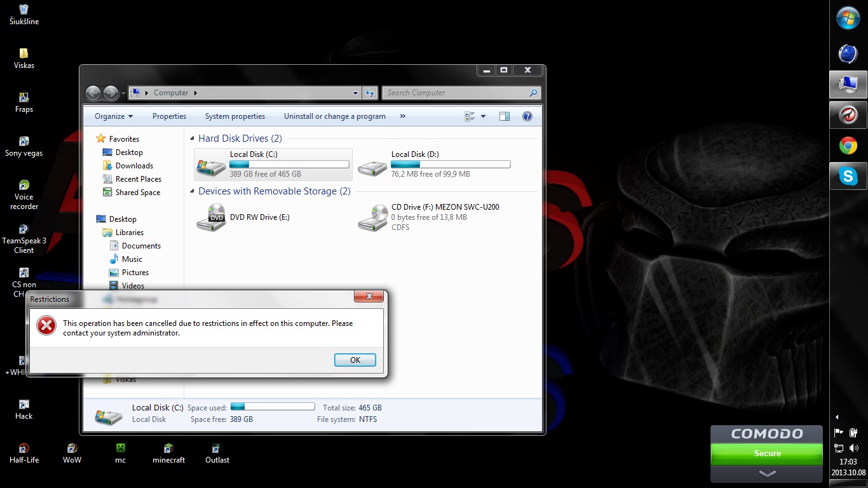Select the Voice recorder shortcut
The width and height of the screenshot is (868, 488).
[24, 194]
